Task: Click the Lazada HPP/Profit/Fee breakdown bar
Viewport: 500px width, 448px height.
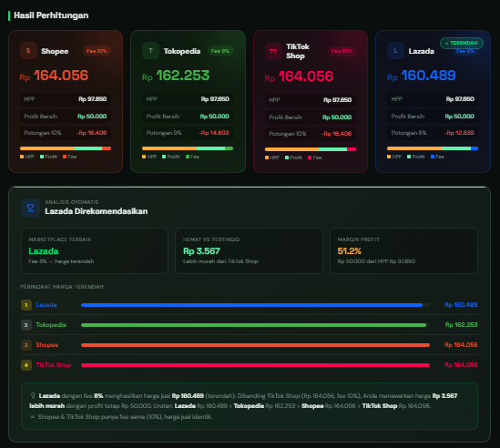Action: pos(433,148)
